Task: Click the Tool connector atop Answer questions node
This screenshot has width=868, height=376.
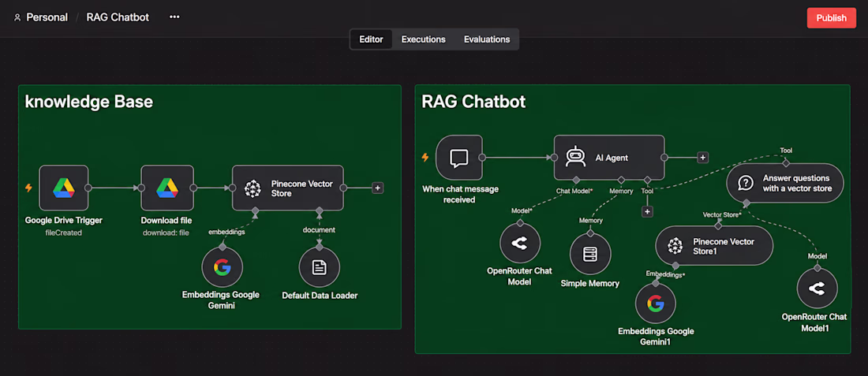Action: tap(785, 163)
